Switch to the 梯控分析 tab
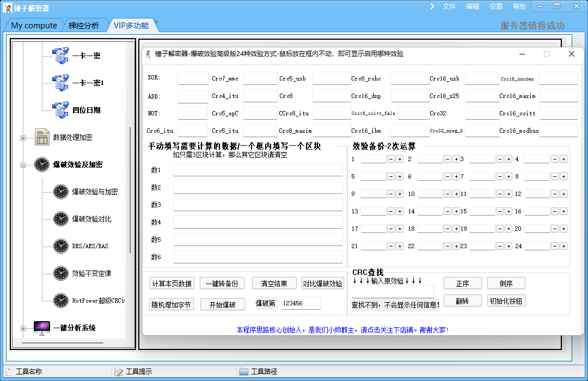Image resolution: width=588 pixels, height=381 pixels. (84, 26)
